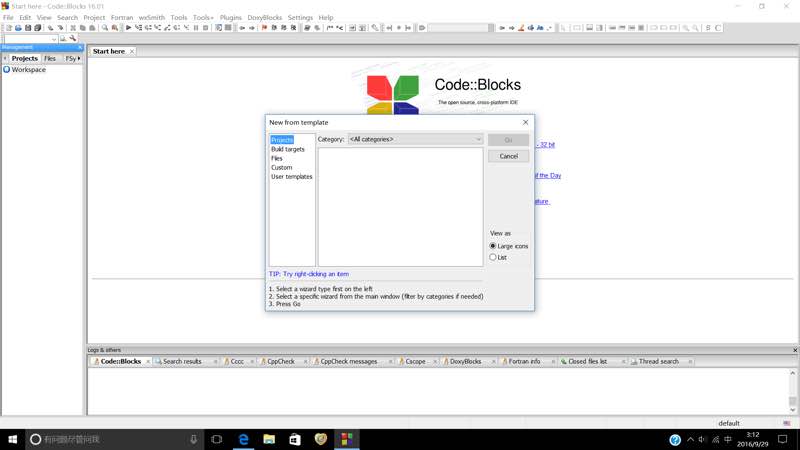Switch to the Thread search tab
This screenshot has width=800, height=450.
[658, 361]
